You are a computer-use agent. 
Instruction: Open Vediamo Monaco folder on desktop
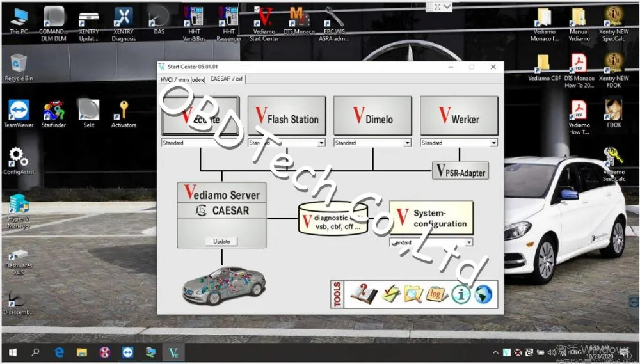coord(544,24)
